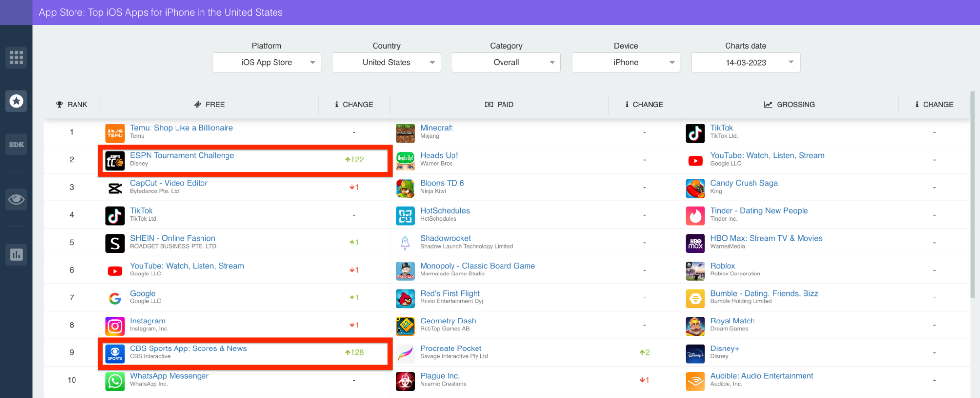Click the ESPN Tournament Challenge app icon
980x398 pixels.
[115, 161]
